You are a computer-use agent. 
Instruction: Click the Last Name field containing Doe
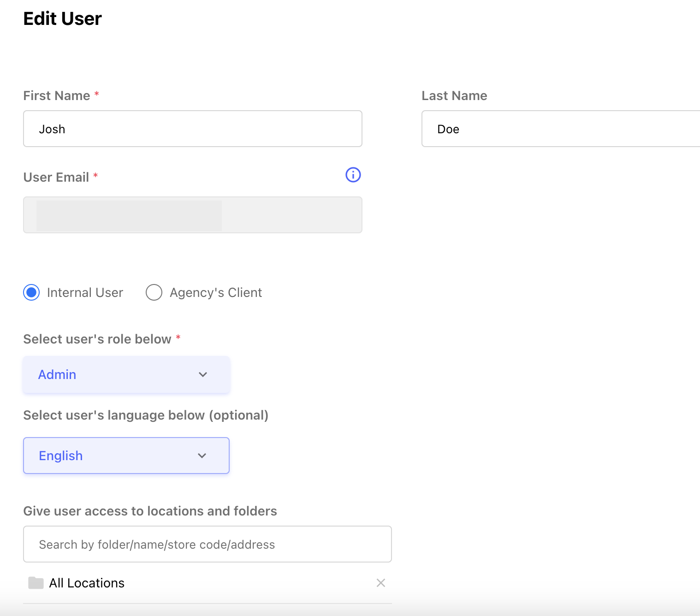point(561,129)
